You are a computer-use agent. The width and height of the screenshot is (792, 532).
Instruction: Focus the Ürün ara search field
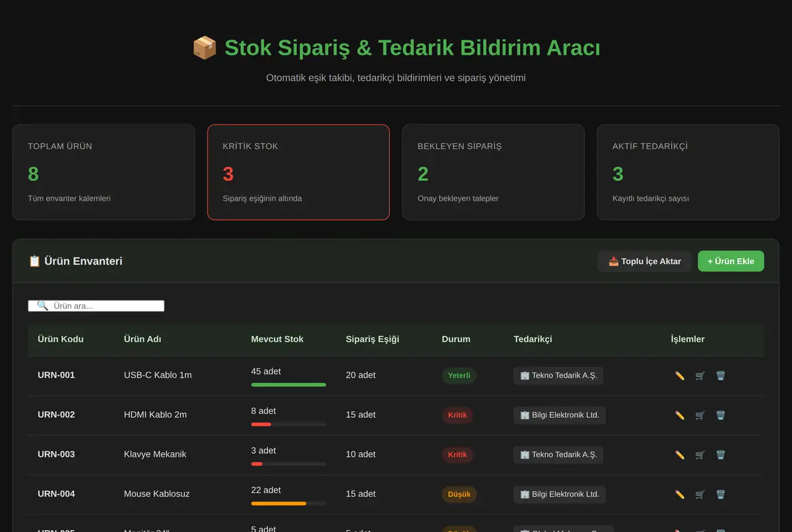coord(96,306)
